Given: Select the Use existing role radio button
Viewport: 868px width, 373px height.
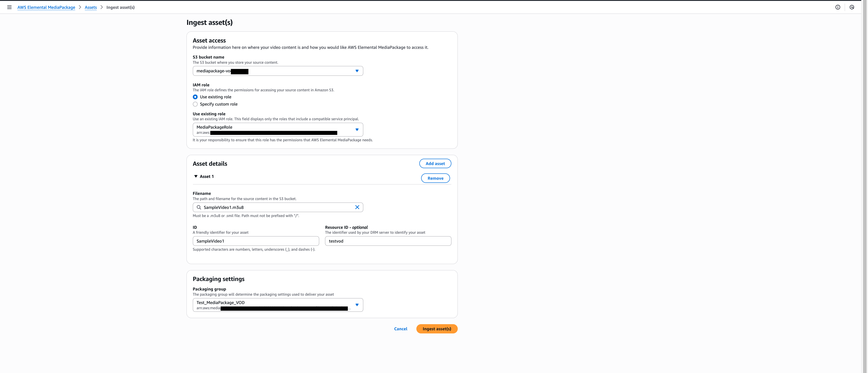Looking at the screenshot, I should tap(196, 97).
